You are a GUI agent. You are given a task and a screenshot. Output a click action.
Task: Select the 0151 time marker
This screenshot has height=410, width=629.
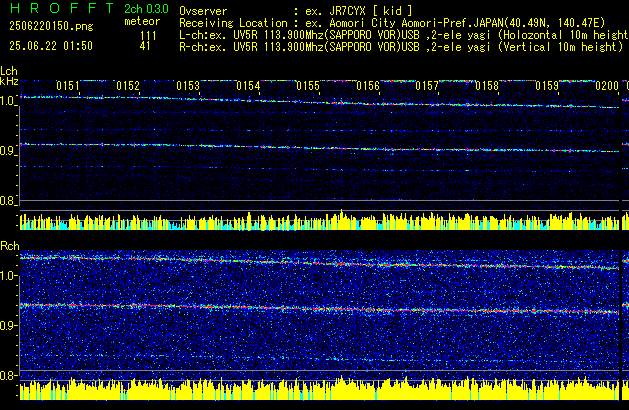68,86
